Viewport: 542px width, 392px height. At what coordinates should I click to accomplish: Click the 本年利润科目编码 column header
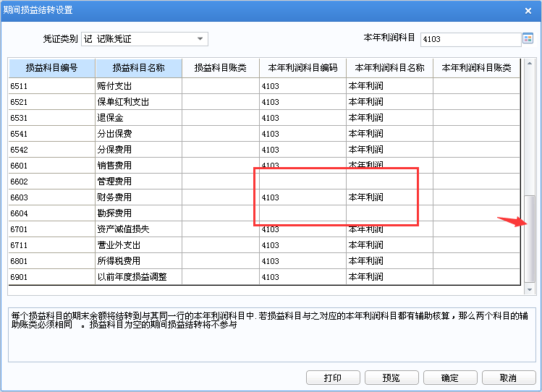coord(302,68)
